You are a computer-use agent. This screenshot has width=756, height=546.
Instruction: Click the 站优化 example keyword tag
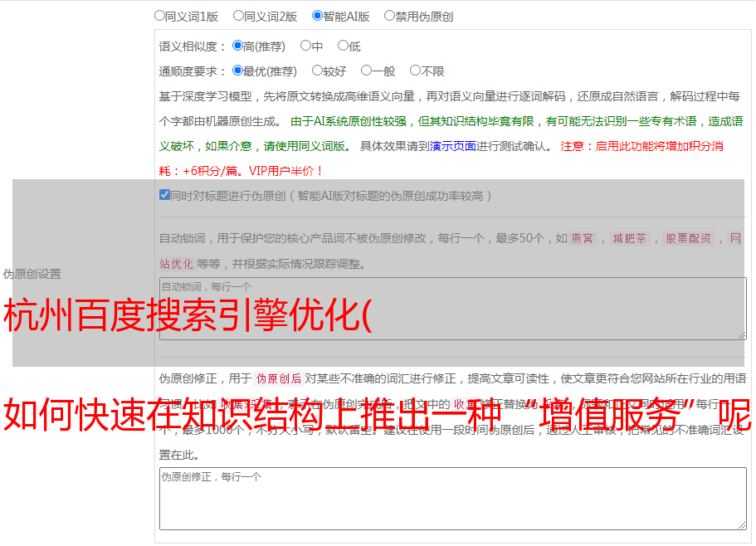[x=176, y=264]
